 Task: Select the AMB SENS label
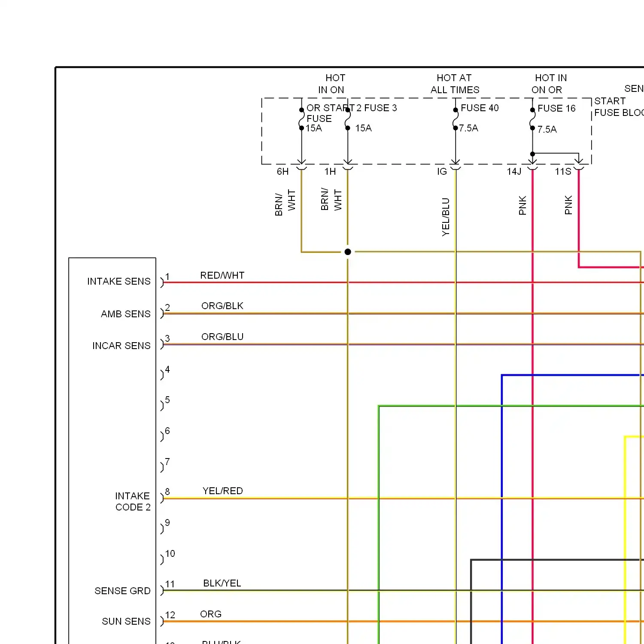tap(126, 314)
